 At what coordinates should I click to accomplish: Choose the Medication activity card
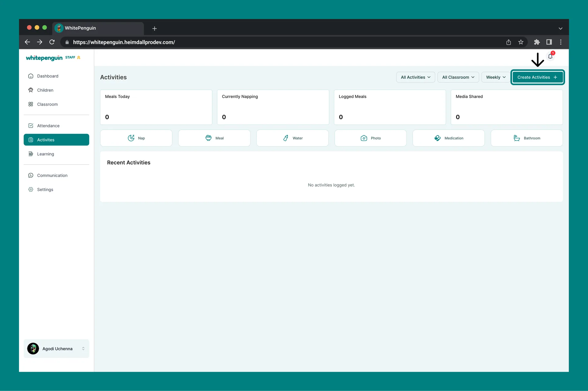(449, 138)
